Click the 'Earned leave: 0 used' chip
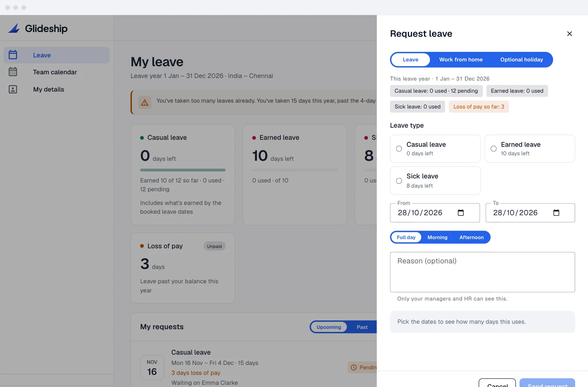The height and width of the screenshot is (387, 588). (x=517, y=91)
